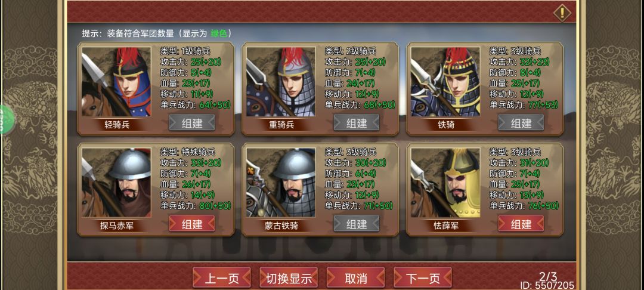Click the green round badge on left edge
644x290 pixels.
click(6, 118)
